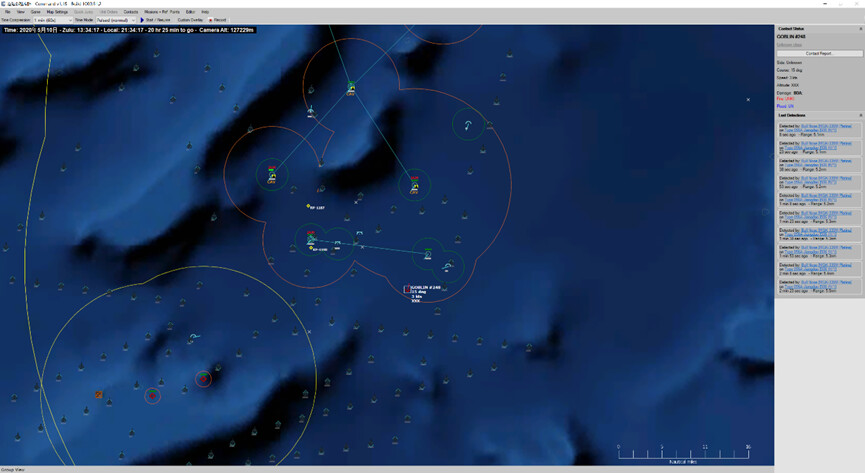The height and width of the screenshot is (473, 865).
Task: Select the orange square unit marker in the southwest
Action: (x=99, y=395)
